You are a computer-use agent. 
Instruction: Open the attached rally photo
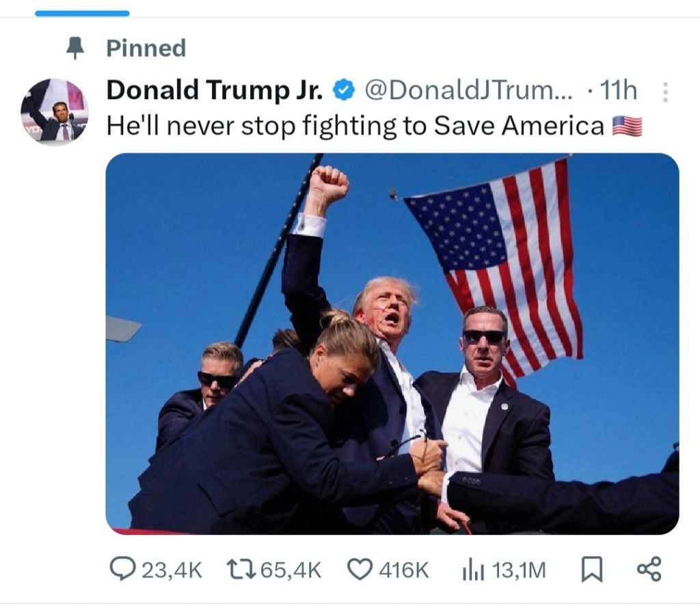pos(392,344)
